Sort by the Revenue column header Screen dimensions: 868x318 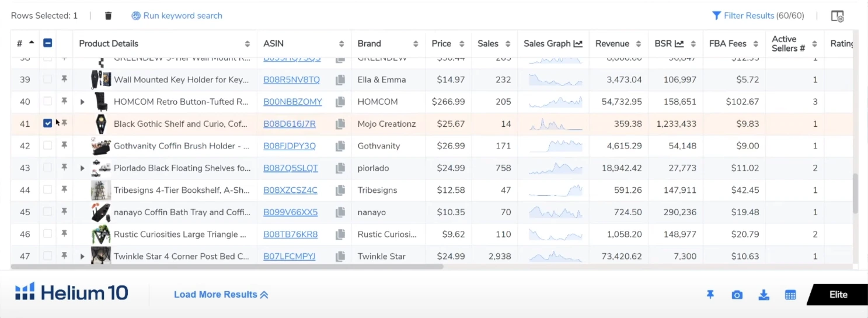coord(612,43)
